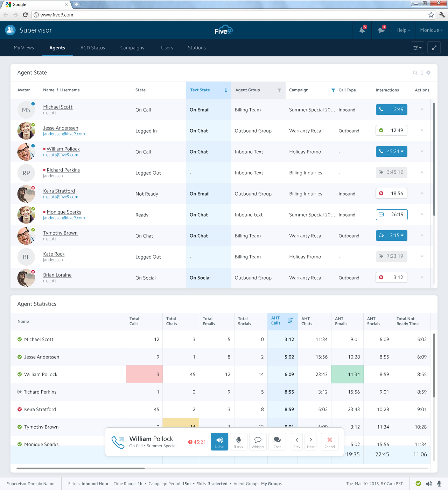Image resolution: width=448 pixels, height=490 pixels.
Task: Open actions dropdown for Michael Scott
Action: [x=422, y=110]
